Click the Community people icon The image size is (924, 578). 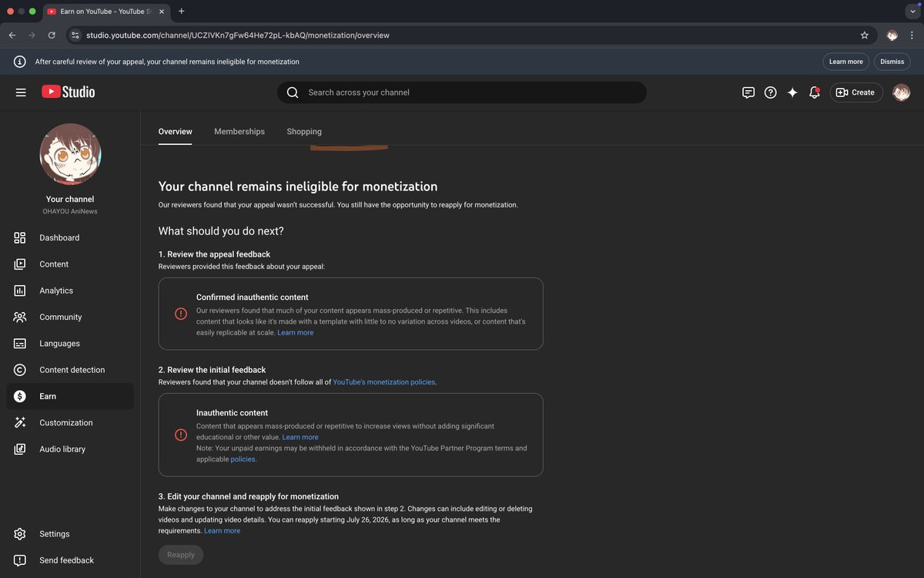point(20,317)
